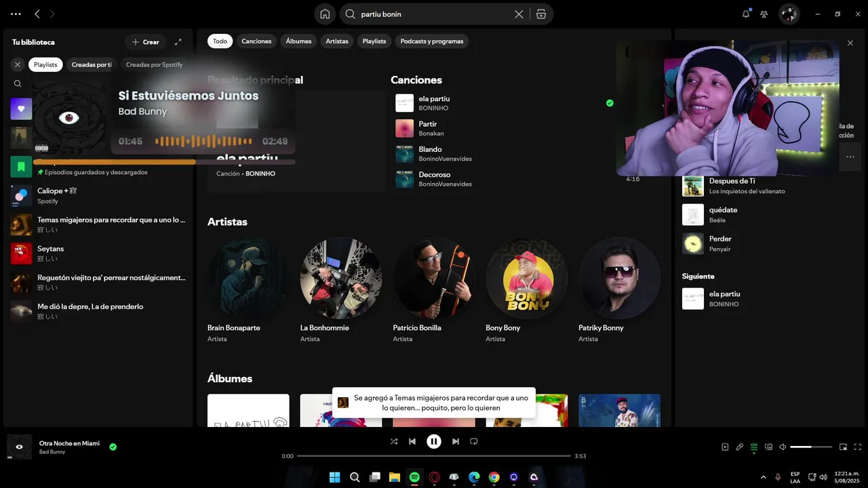Select Podcasts y programas tab
Image resolution: width=868 pixels, height=488 pixels.
(x=432, y=41)
